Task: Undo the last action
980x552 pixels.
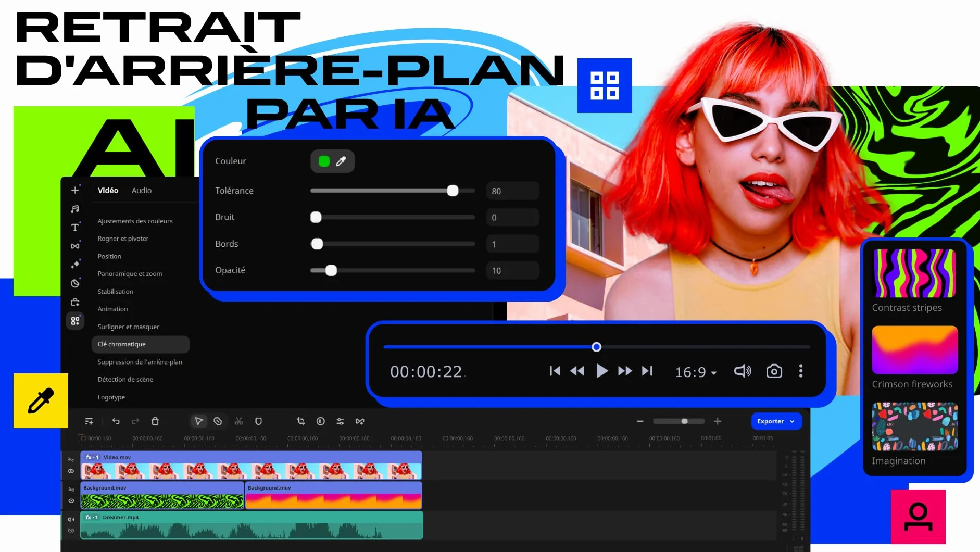Action: [116, 421]
